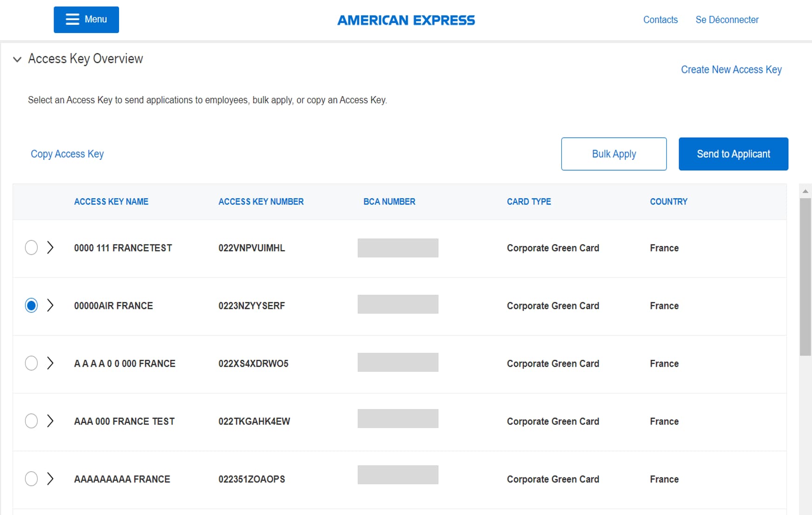Expand the AAAAAAAAA FRANCE row

[x=50, y=478]
